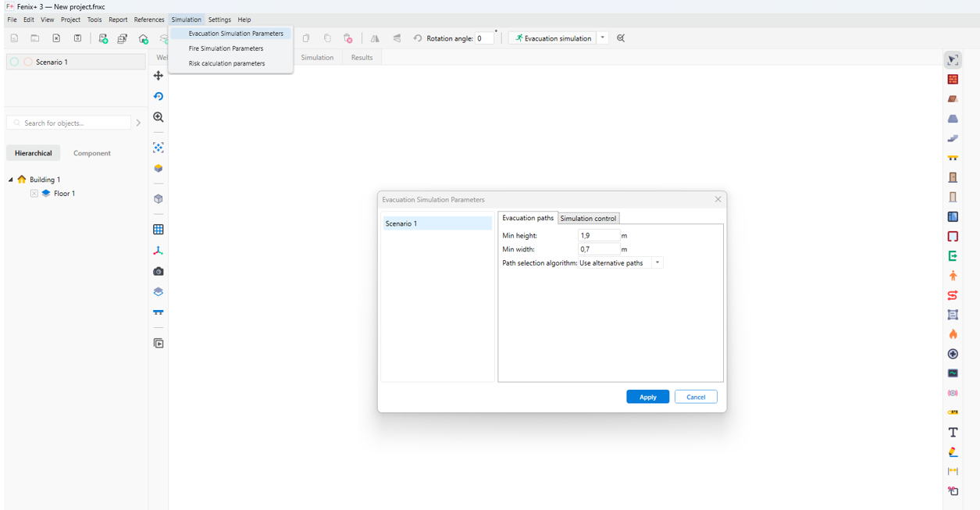Toggle the grid display icon
The height and width of the screenshot is (510, 980).
[159, 230]
